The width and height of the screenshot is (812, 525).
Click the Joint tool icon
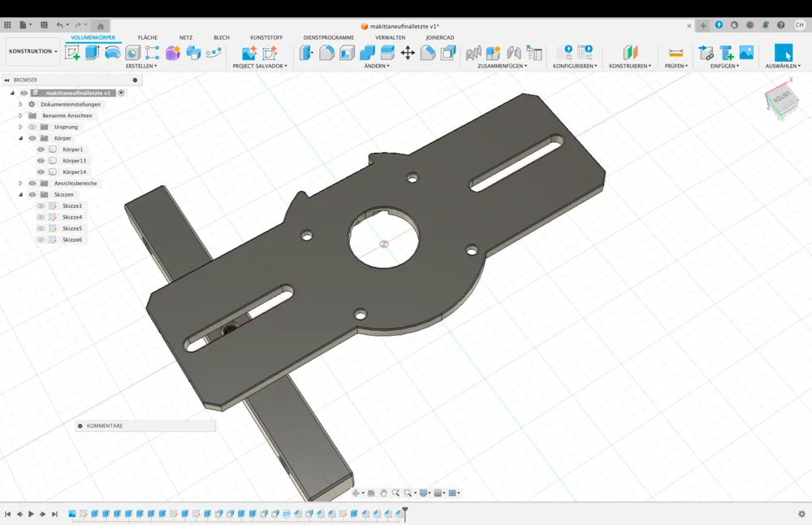tap(514, 52)
